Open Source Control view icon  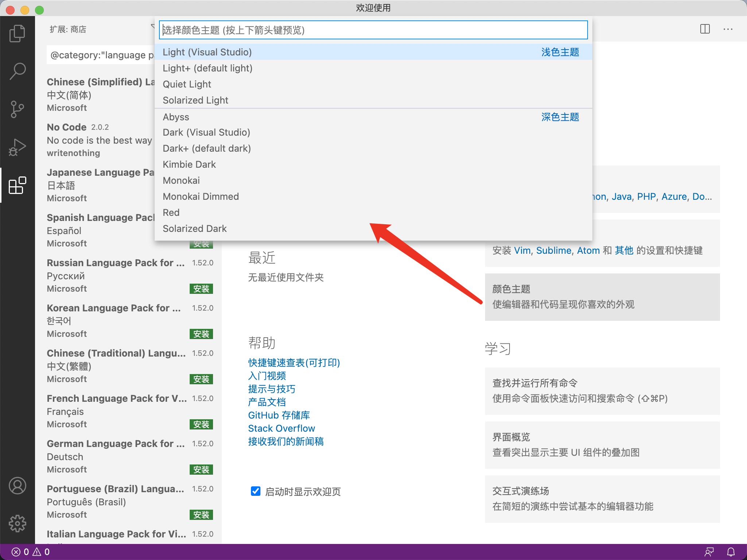tap(17, 109)
